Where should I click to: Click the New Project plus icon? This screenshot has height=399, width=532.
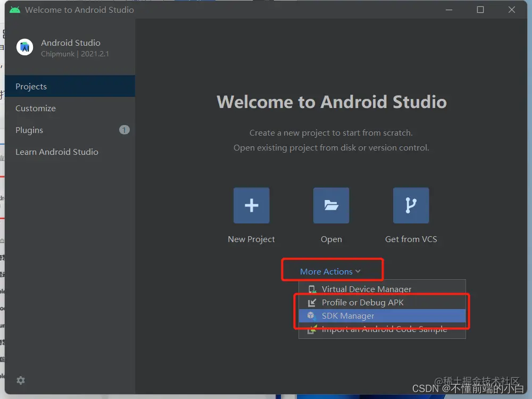252,205
